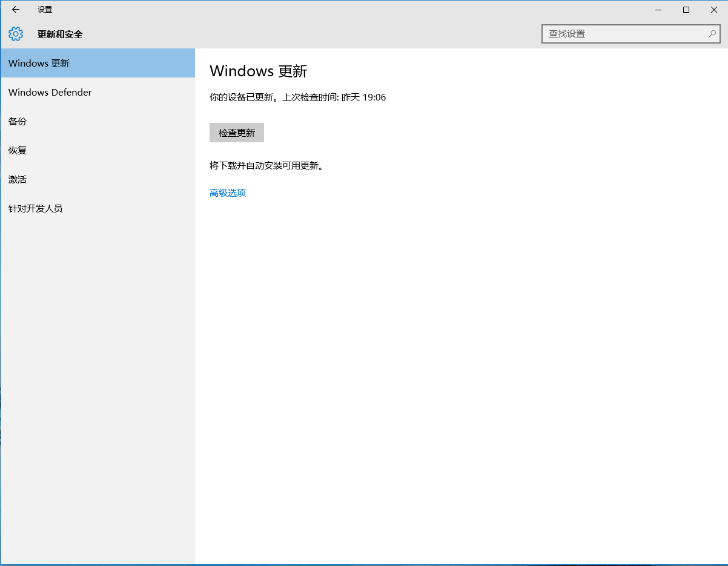Close the 设置 window

pos(714,10)
